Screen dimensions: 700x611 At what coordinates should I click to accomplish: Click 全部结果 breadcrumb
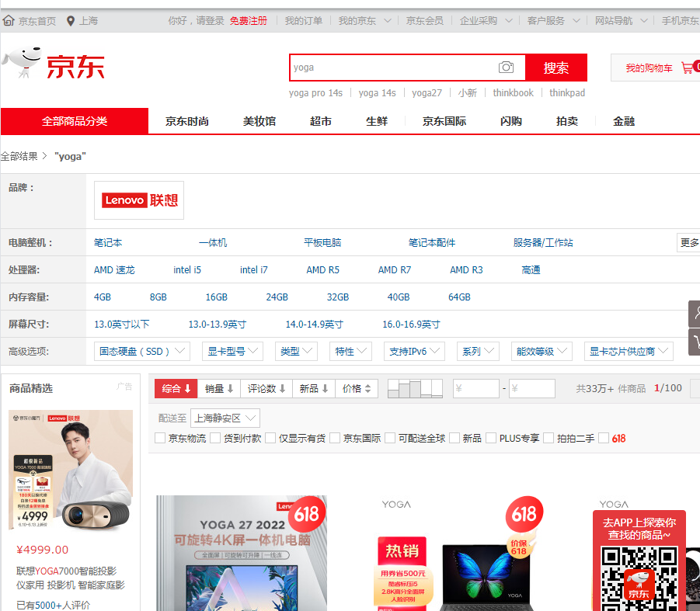(x=19, y=156)
